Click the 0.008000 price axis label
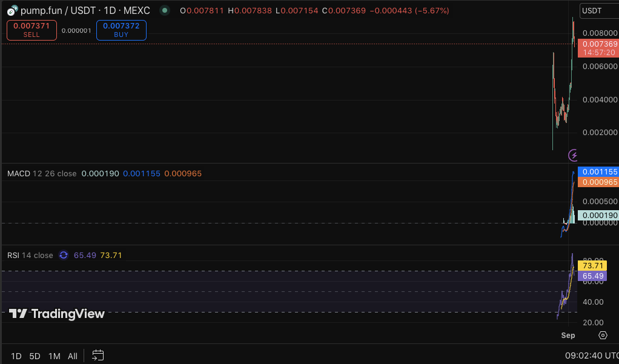The image size is (619, 364). 600,33
